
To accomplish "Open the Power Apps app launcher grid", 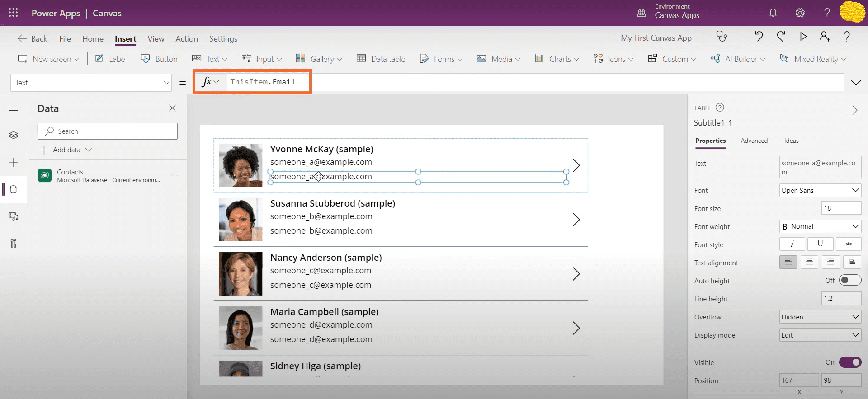I will (x=14, y=13).
